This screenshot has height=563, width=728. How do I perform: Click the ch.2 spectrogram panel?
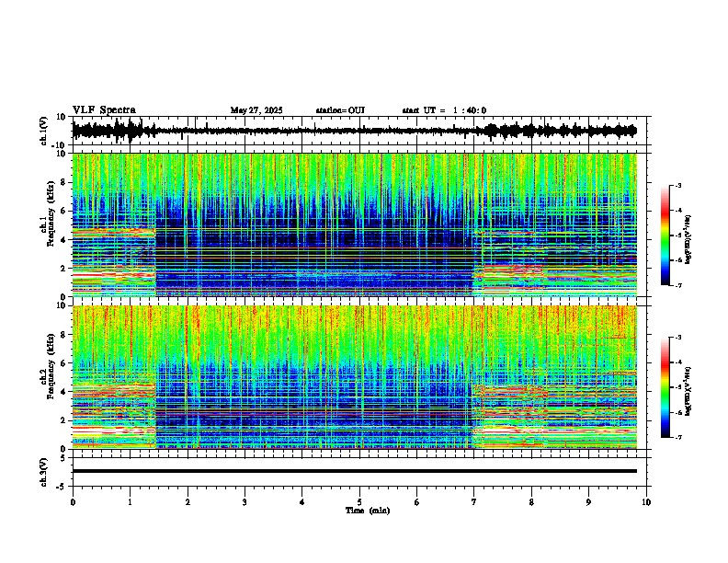click(x=354, y=377)
